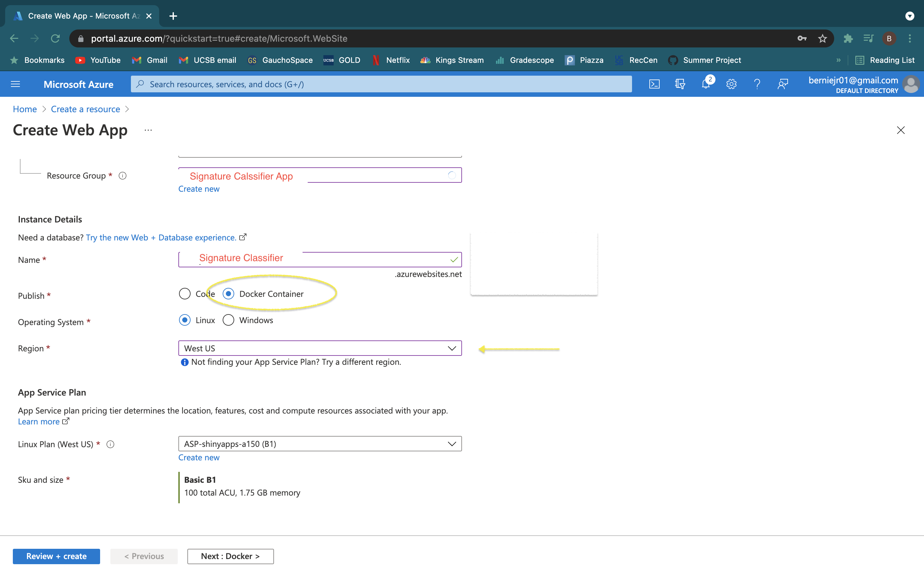The image size is (924, 577).
Task: Open the Feedback icon in Azure header
Action: pyautogui.click(x=782, y=84)
